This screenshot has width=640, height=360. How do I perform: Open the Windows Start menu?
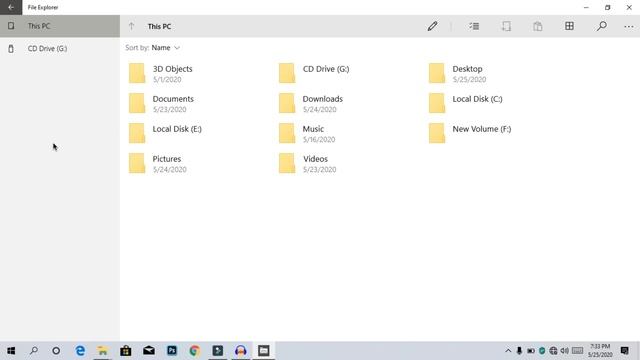[x=11, y=351]
